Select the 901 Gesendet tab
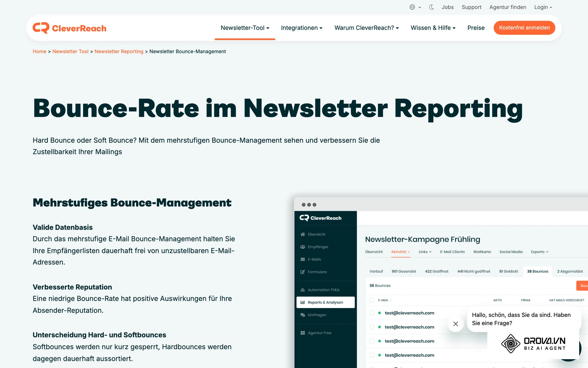Image resolution: width=588 pixels, height=368 pixels. point(404,272)
